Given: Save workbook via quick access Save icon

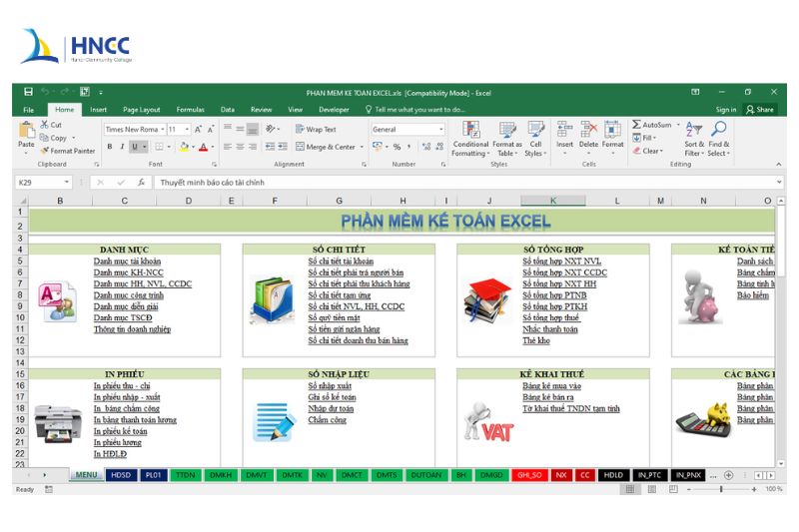Looking at the screenshot, I should (28, 92).
